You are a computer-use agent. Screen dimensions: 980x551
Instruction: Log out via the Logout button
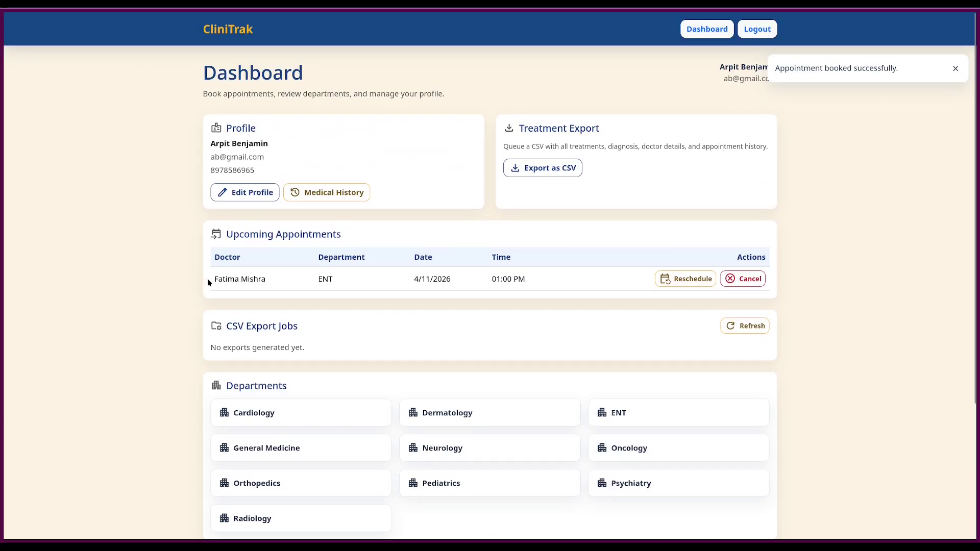[757, 29]
